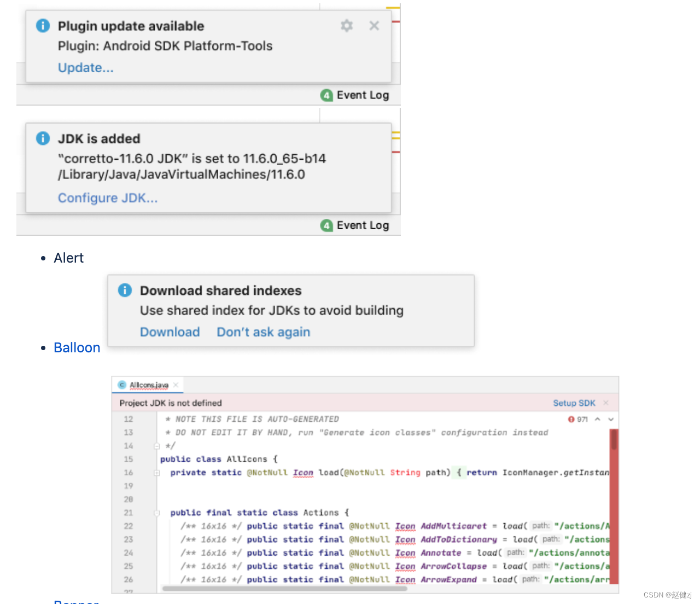Click the red vertical error stripe scrollbar
Viewport: 700px width, 604px height.
coord(614,507)
